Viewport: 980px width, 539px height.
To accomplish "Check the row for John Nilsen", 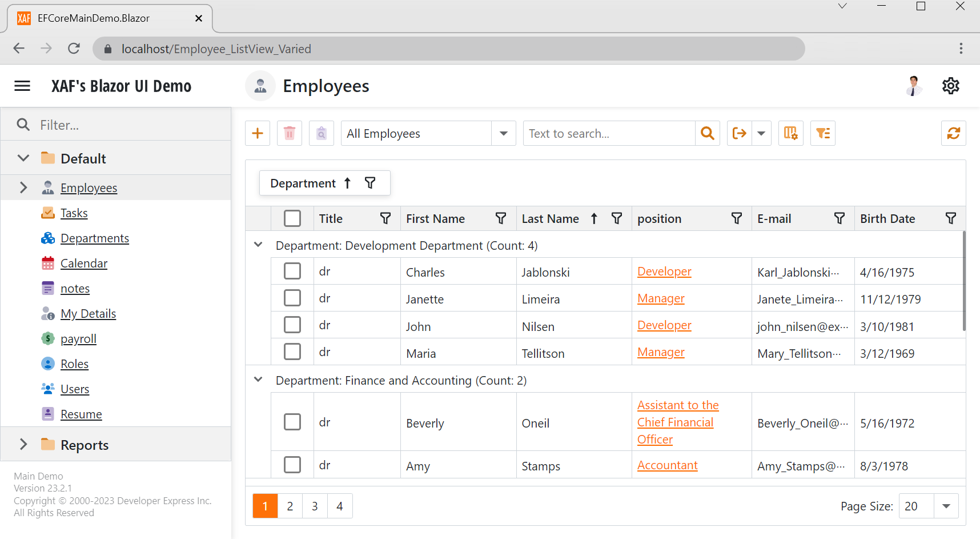I will click(292, 325).
